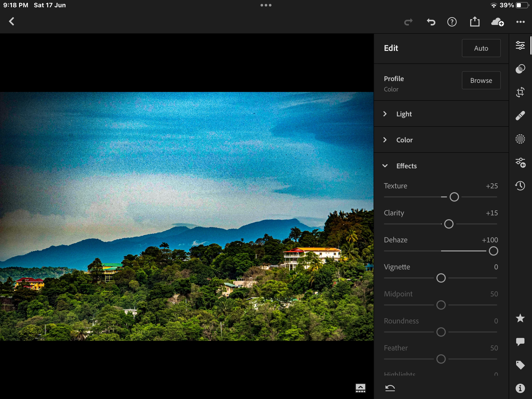Select the Crop and rotate tool

[x=520, y=92]
